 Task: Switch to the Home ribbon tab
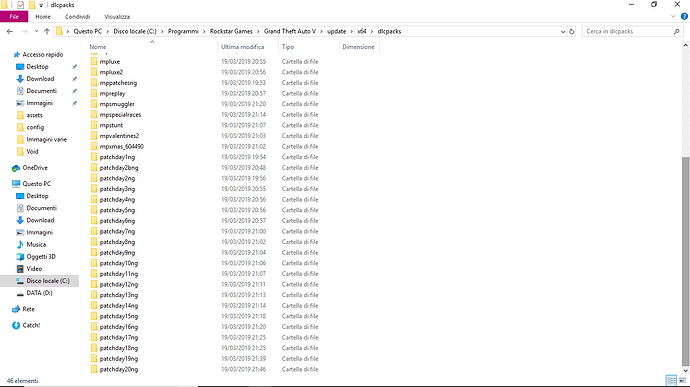click(x=43, y=17)
